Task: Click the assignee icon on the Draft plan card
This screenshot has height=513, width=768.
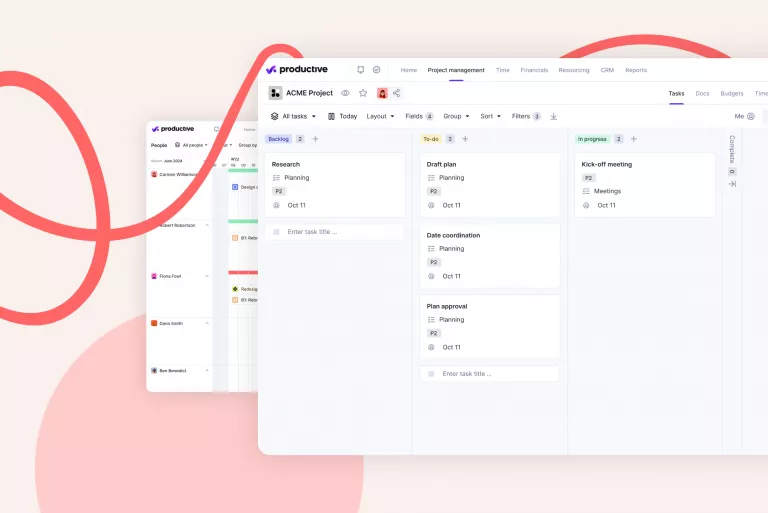Action: (x=431, y=205)
